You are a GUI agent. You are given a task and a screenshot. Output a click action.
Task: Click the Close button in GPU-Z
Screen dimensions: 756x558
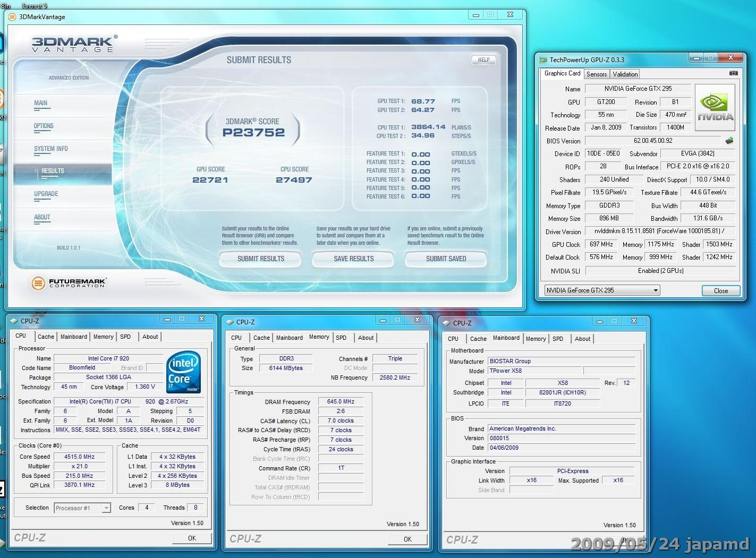click(x=721, y=290)
